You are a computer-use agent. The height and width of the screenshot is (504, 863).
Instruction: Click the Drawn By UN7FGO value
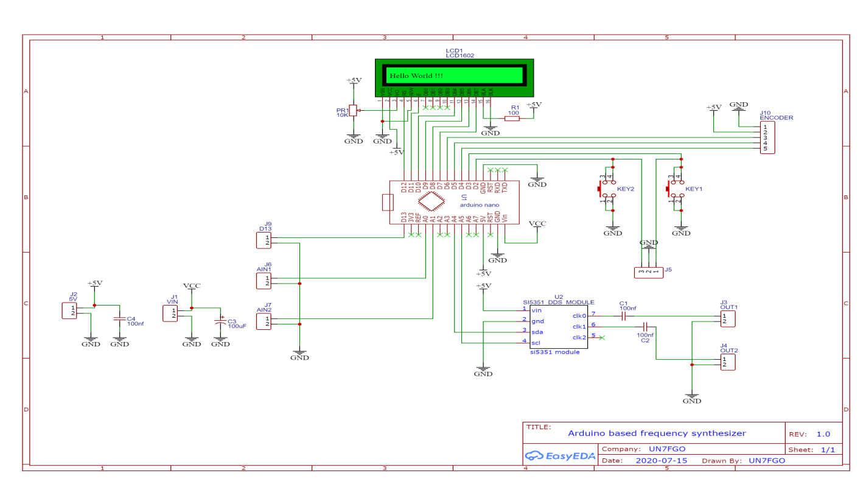pos(767,461)
